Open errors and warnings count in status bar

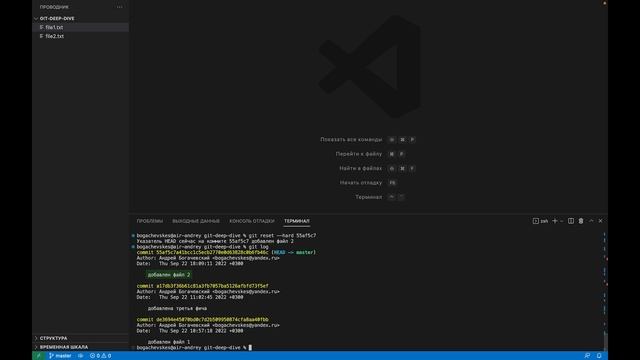coord(100,356)
